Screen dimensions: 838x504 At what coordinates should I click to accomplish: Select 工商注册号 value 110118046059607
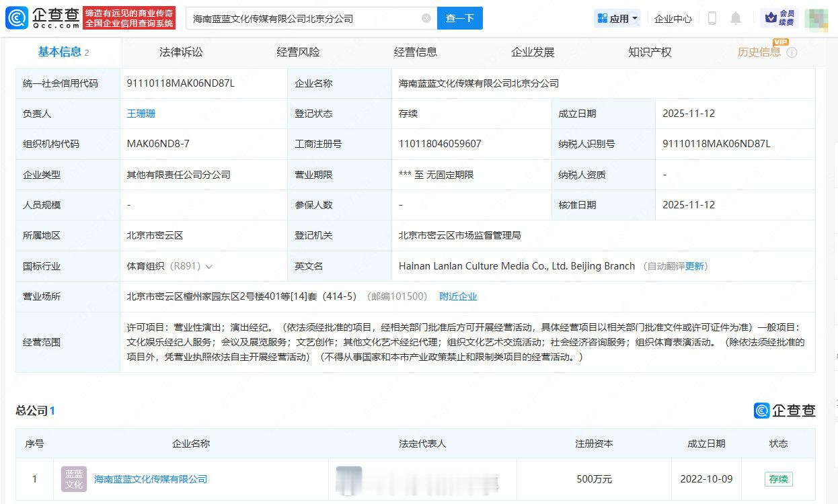(440, 144)
